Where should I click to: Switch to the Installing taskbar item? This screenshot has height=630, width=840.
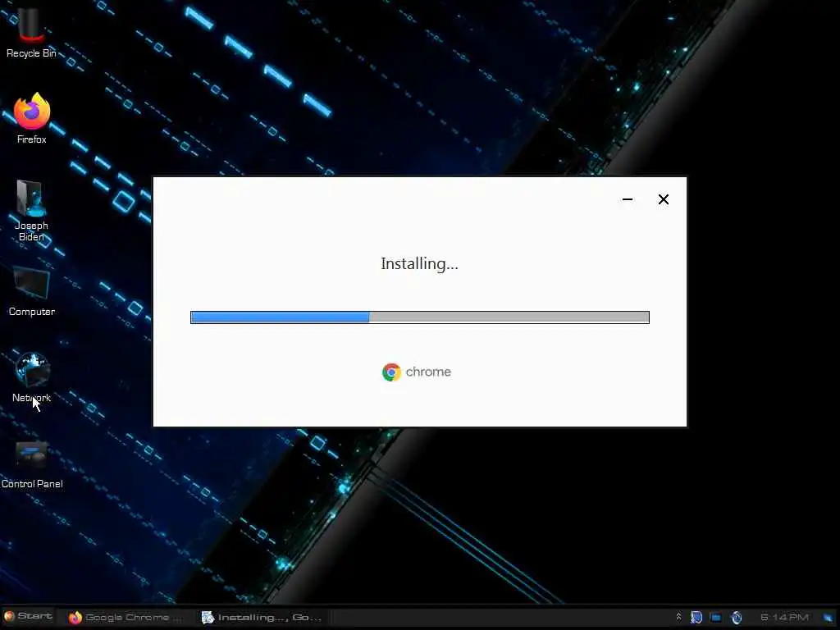[262, 617]
